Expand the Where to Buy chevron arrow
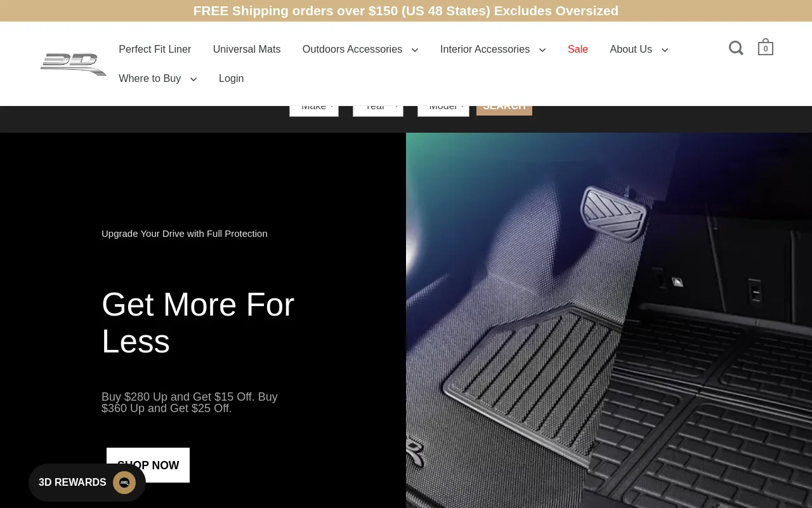 click(x=193, y=79)
